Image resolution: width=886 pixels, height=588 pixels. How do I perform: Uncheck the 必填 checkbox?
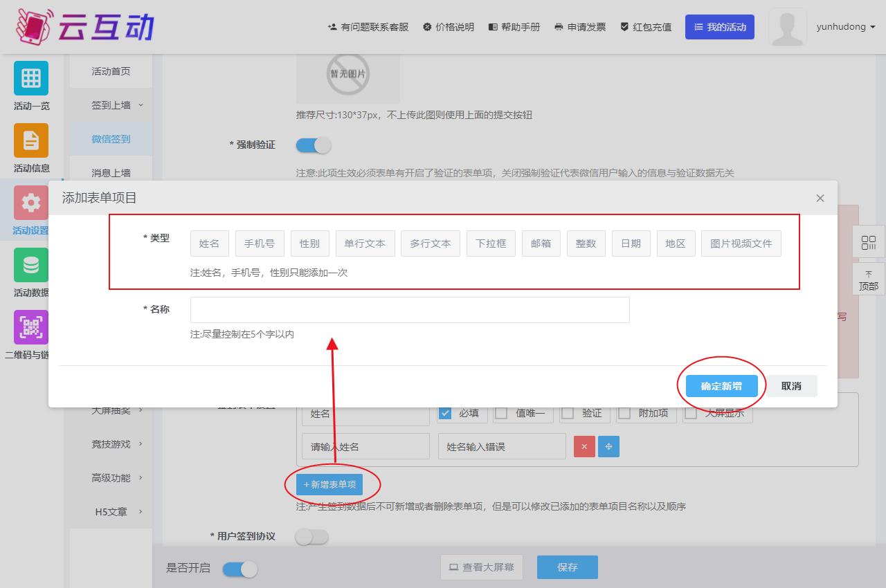(x=445, y=413)
